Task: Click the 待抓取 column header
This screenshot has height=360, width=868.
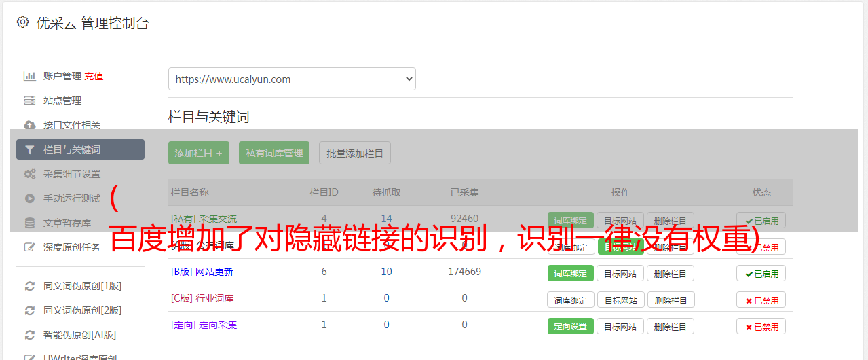Action: tap(386, 192)
